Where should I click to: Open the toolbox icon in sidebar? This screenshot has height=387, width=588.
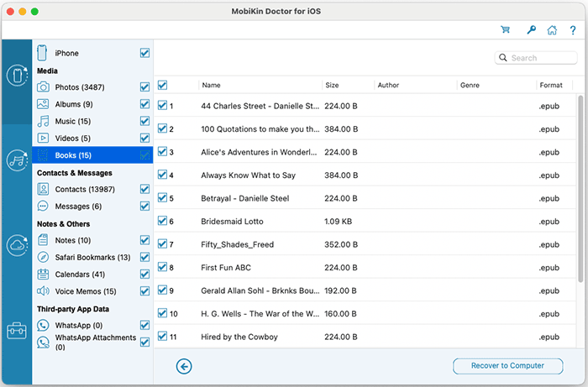tap(17, 331)
